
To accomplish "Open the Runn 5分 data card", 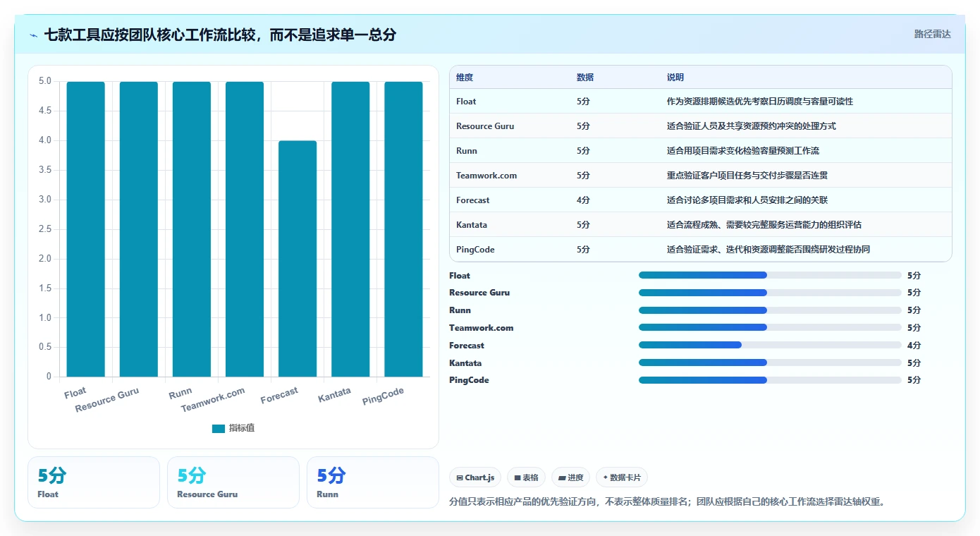I will (x=373, y=482).
